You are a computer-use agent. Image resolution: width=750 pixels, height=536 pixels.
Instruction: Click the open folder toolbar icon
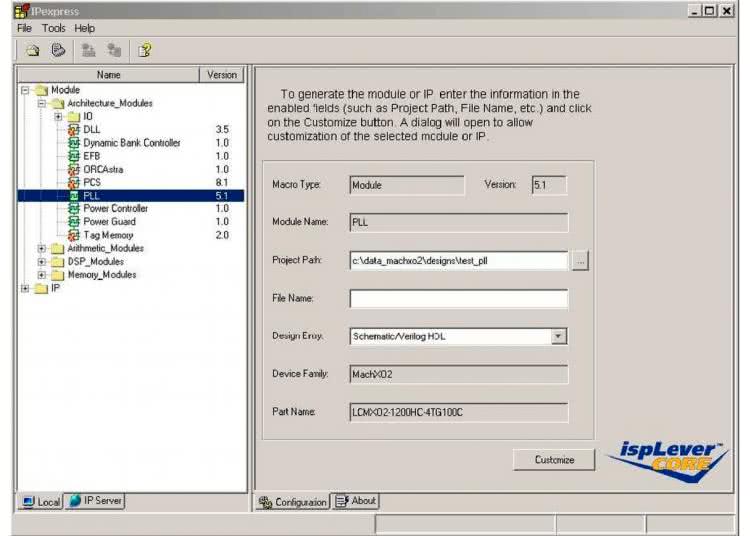(x=32, y=50)
